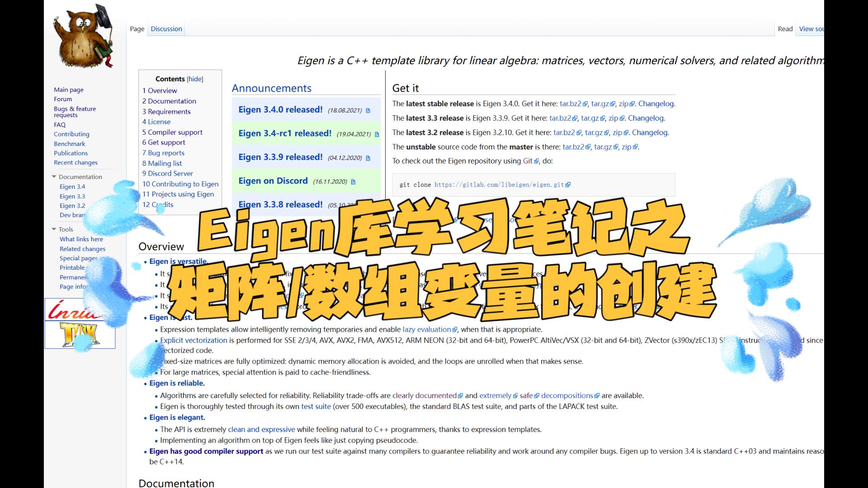
Task: Click the Discussion tab
Action: 166,28
